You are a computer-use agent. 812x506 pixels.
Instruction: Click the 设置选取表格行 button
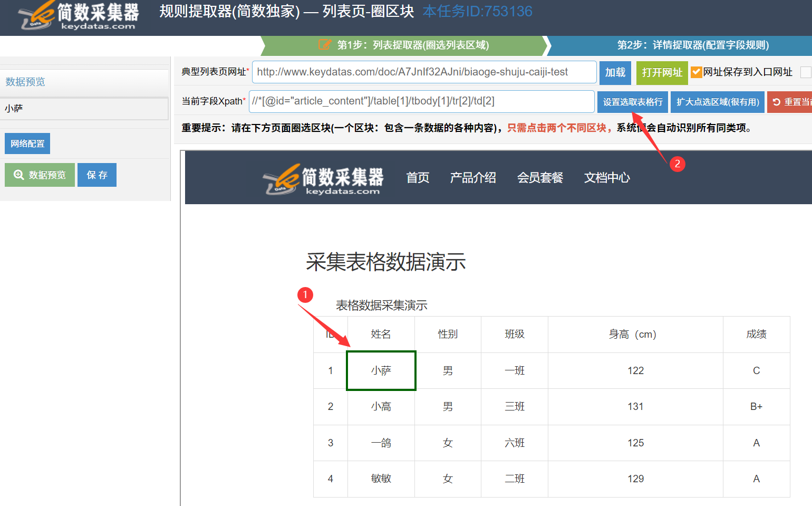coord(632,101)
